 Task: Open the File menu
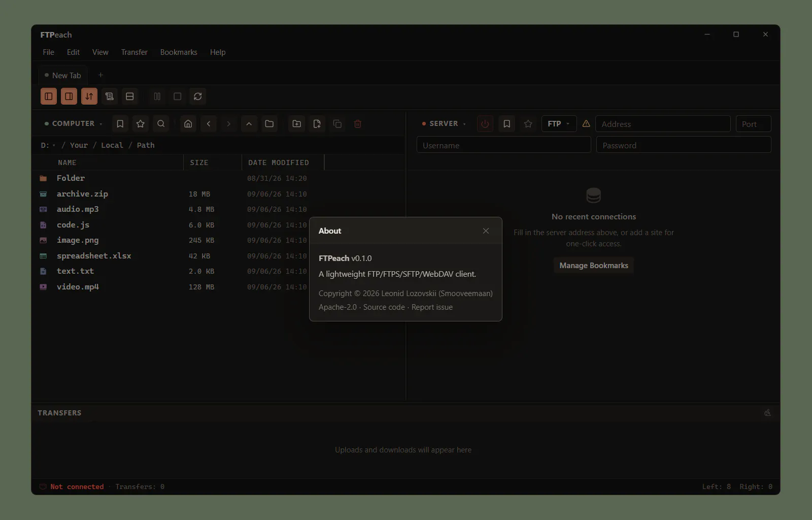click(x=48, y=52)
